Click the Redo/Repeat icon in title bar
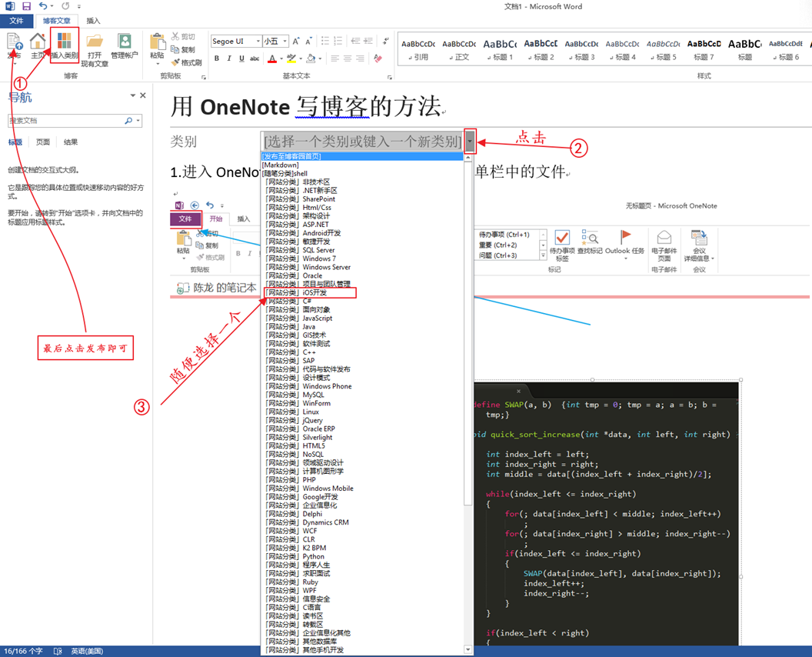 tap(65, 6)
